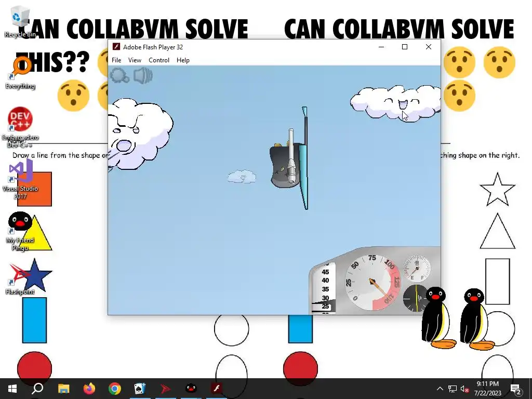This screenshot has height=399, width=532.
Task: Mute the game sound with speaker icon
Action: (x=143, y=75)
